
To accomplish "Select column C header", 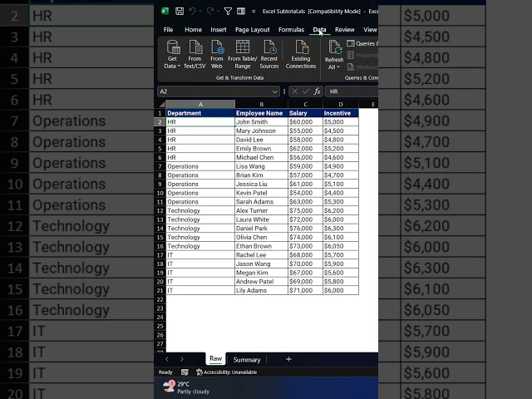I will (305, 104).
